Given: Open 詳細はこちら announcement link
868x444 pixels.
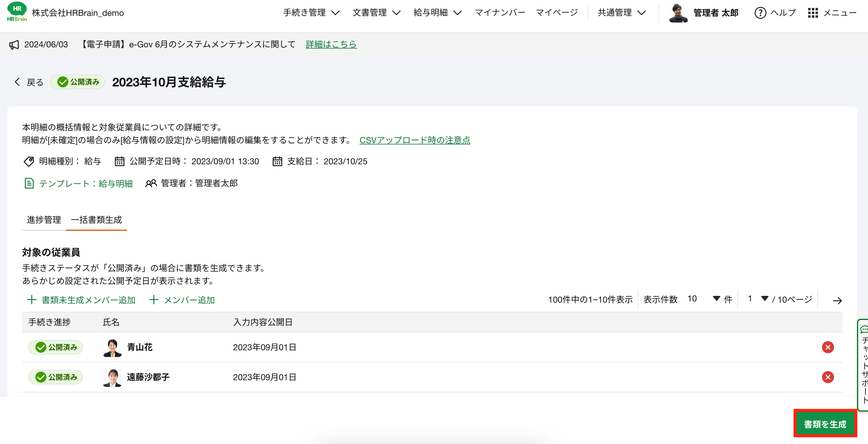Looking at the screenshot, I should point(331,44).
